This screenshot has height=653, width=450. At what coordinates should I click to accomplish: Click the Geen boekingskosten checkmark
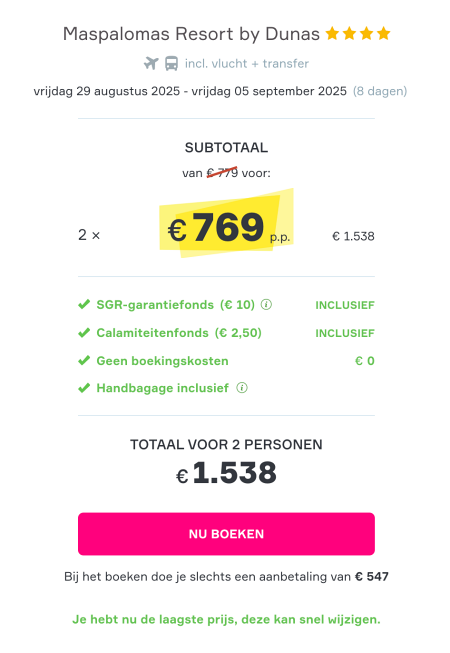tap(84, 360)
